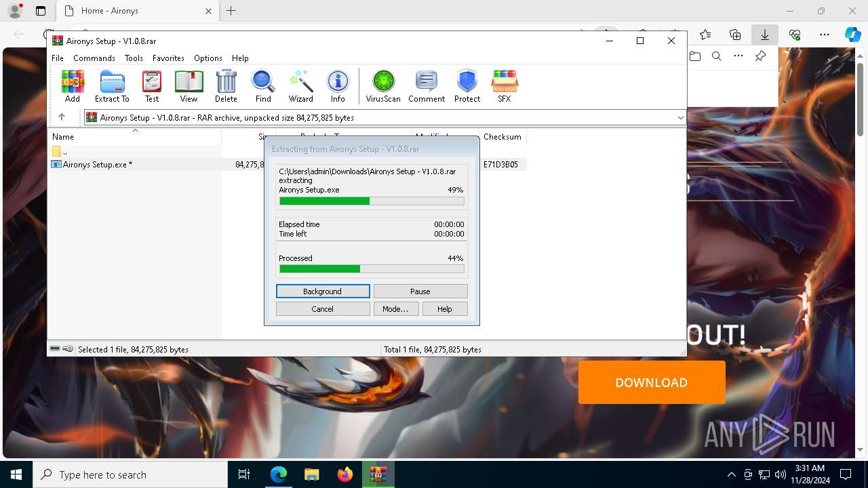The width and height of the screenshot is (868, 488).
Task: Open Edge Copilot icon
Action: pyautogui.click(x=852, y=35)
